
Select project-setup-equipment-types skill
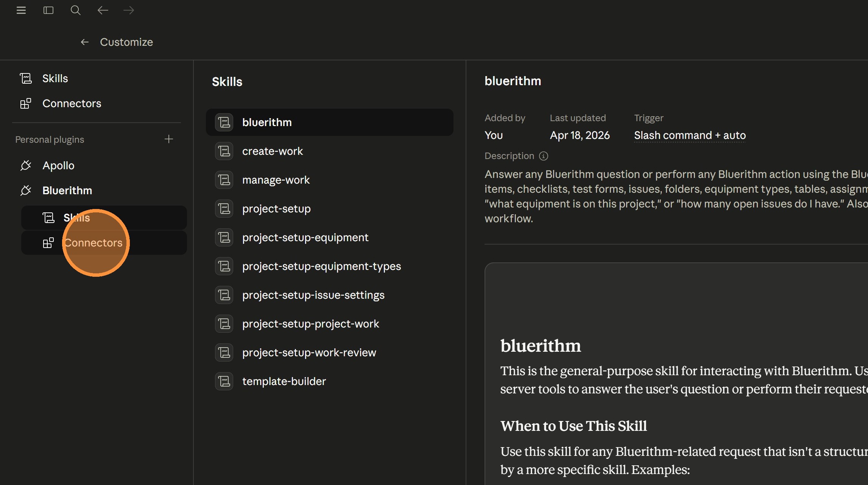[321, 266]
